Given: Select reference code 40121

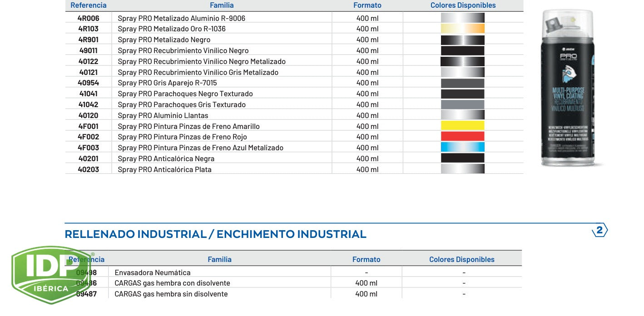Looking at the screenshot, I should click(x=89, y=72).
